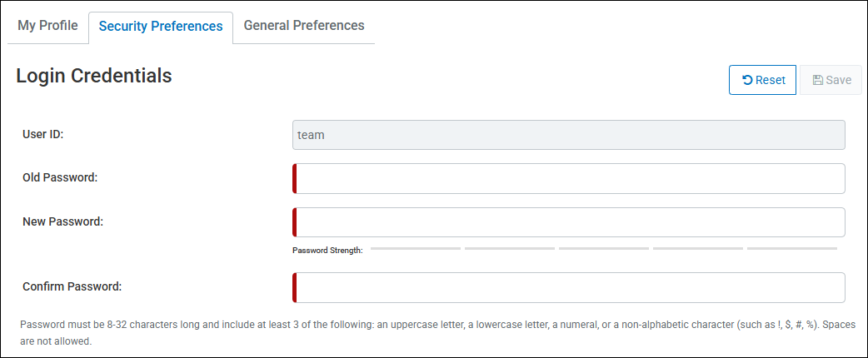Click the last Password Strength bar segment

791,248
